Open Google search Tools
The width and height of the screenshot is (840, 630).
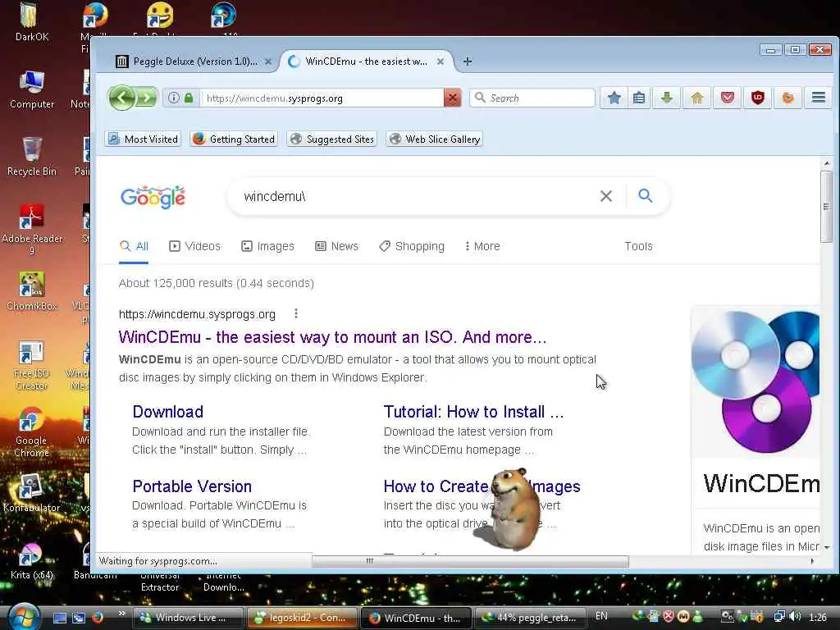click(638, 246)
